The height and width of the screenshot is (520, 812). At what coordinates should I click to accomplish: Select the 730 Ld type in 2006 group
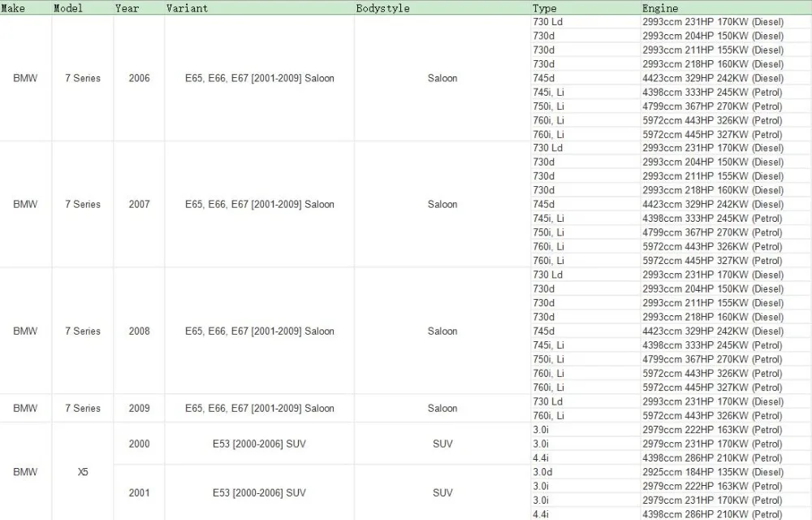tap(585, 22)
